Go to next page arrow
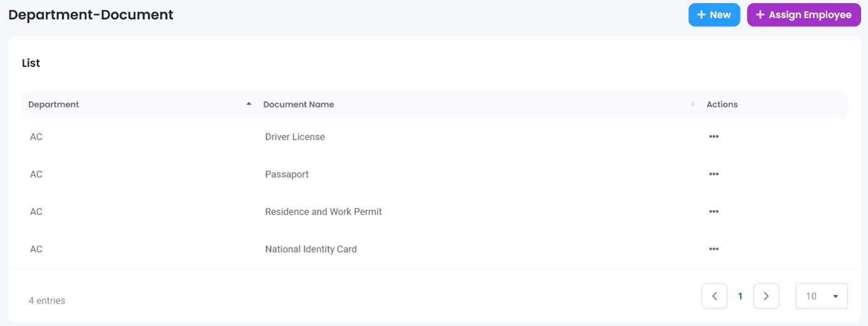Image resolution: width=868 pixels, height=326 pixels. (766, 296)
